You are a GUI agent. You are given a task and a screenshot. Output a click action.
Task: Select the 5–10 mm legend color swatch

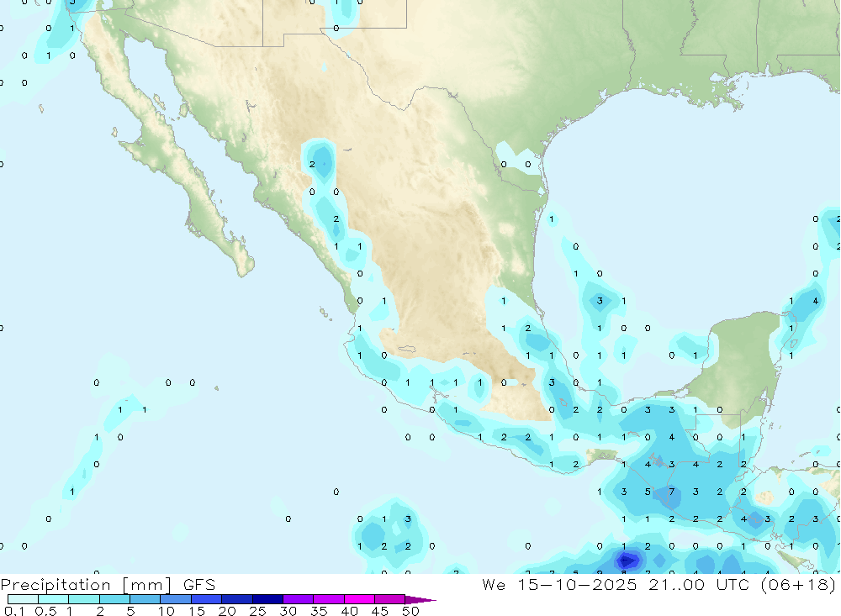[x=145, y=599]
